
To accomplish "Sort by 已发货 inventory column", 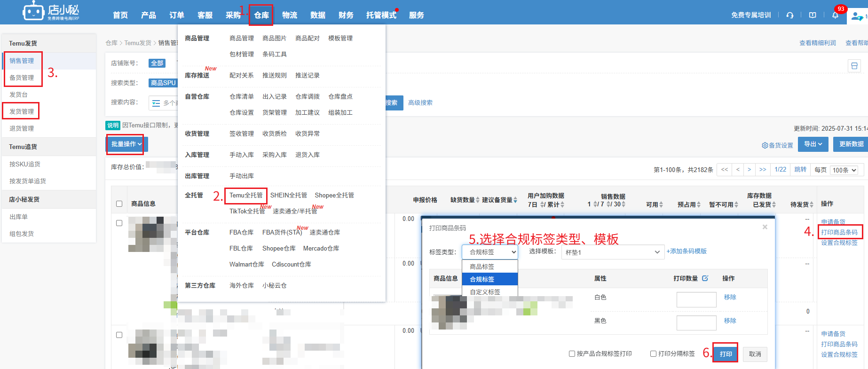I will pos(774,204).
